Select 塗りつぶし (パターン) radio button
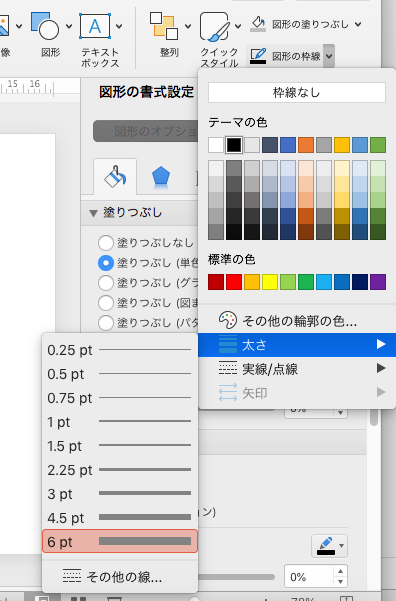Image resolution: width=396 pixels, height=601 pixels. [105, 322]
